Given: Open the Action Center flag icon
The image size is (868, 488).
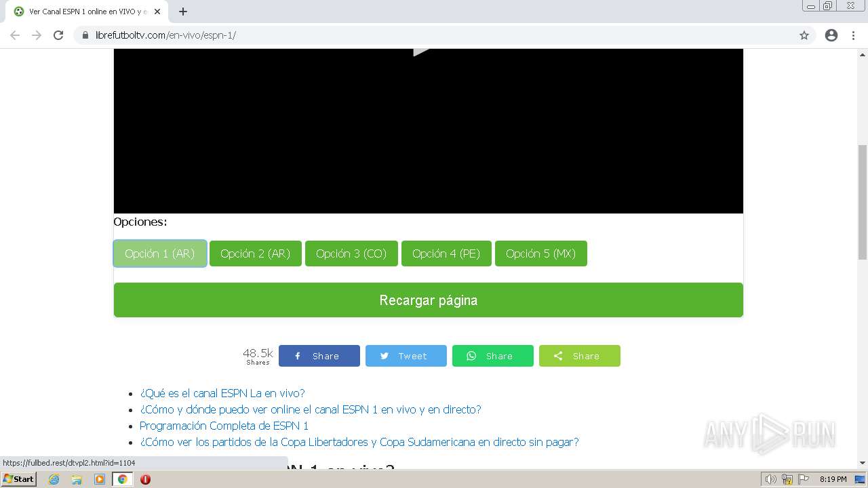Looking at the screenshot, I should click(x=803, y=479).
